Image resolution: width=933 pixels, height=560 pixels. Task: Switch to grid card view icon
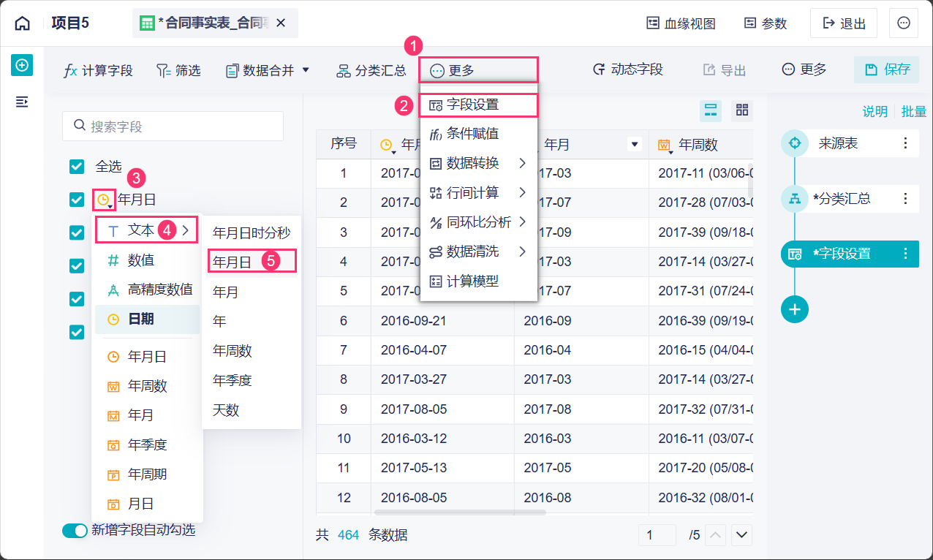pos(742,110)
